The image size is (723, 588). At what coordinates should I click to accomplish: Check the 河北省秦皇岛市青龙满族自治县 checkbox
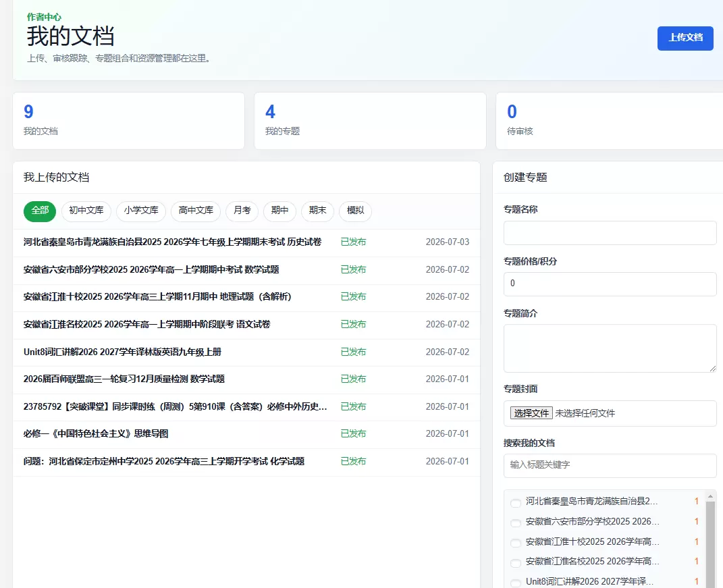click(516, 503)
